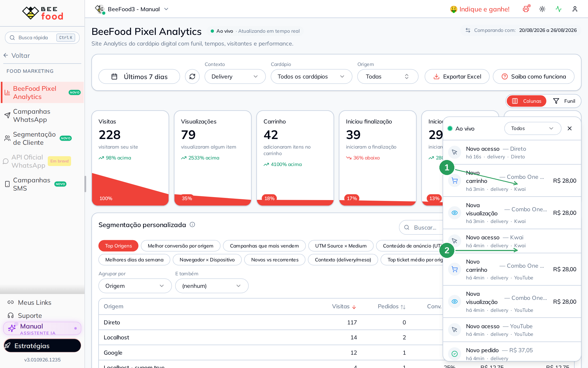Click the comparison date range 20/08/2026 a 26/08/2026
The image size is (588, 368).
pos(548,30)
